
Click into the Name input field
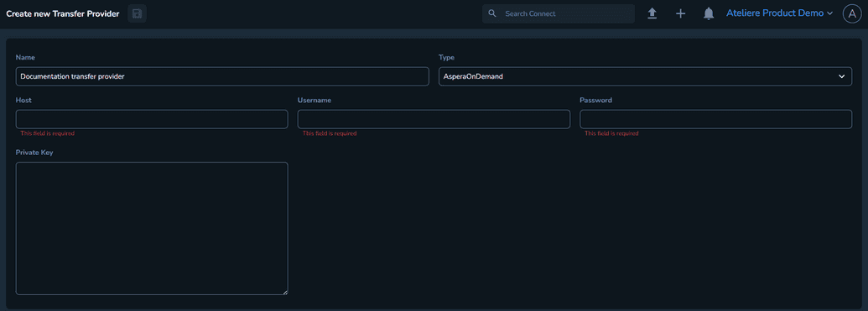[x=222, y=76]
